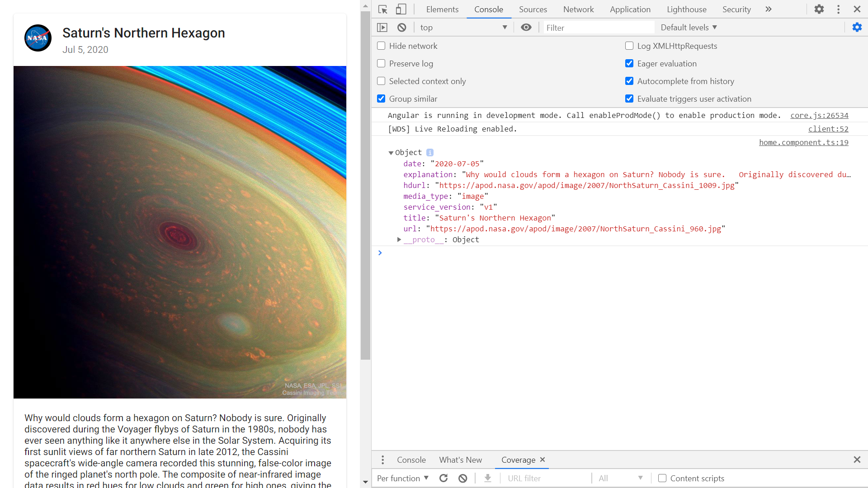The height and width of the screenshot is (488, 868).
Task: Open the Elements tab
Action: [442, 9]
